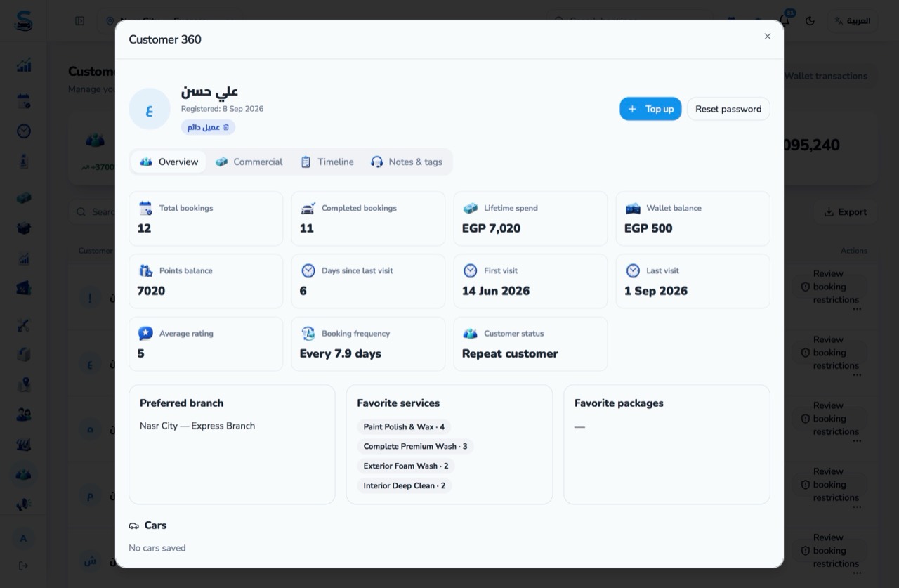
Task: Open the user avatar labeled A in the sidebar
Action: [23, 539]
